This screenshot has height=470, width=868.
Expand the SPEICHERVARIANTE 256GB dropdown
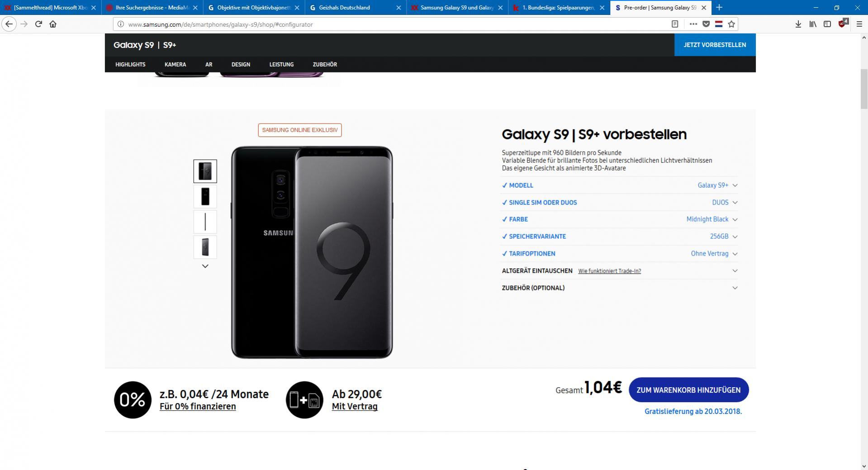click(619, 237)
